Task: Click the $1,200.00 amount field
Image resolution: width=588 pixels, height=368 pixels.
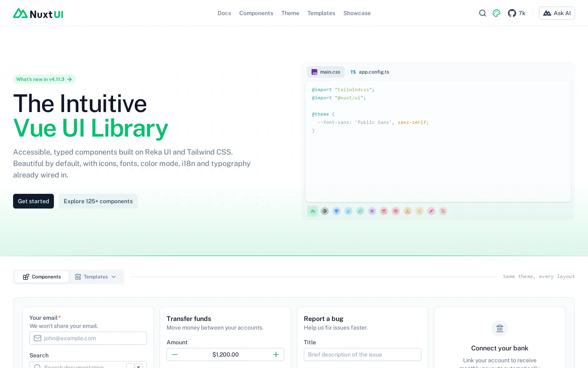Action: point(225,355)
